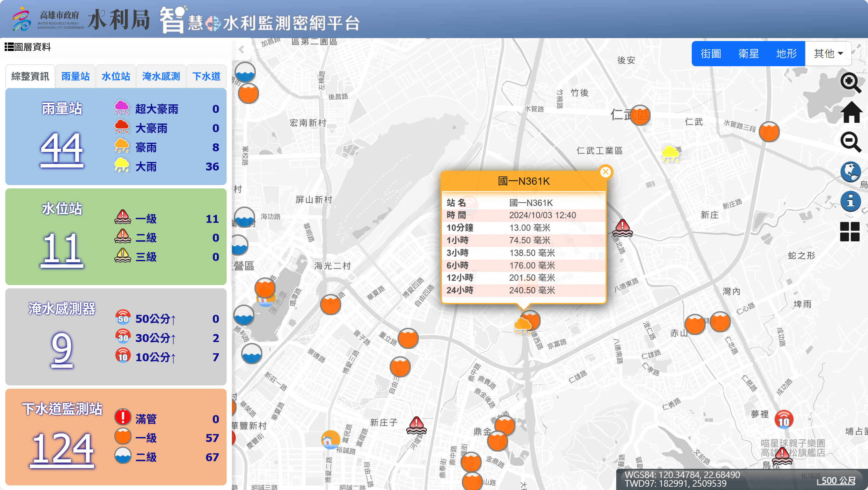Viewport: 868px width, 490px height.
Task: Collapse the left layer panel arrow
Action: (x=241, y=50)
